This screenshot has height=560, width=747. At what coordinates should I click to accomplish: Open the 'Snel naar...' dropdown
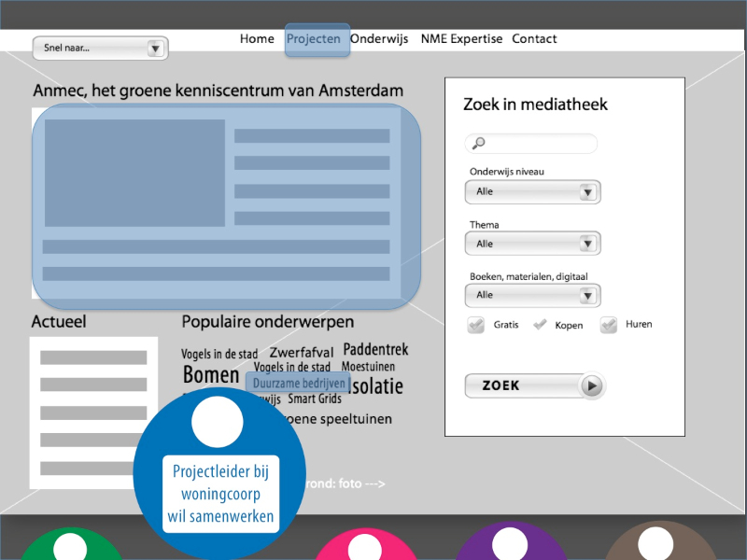click(x=100, y=48)
